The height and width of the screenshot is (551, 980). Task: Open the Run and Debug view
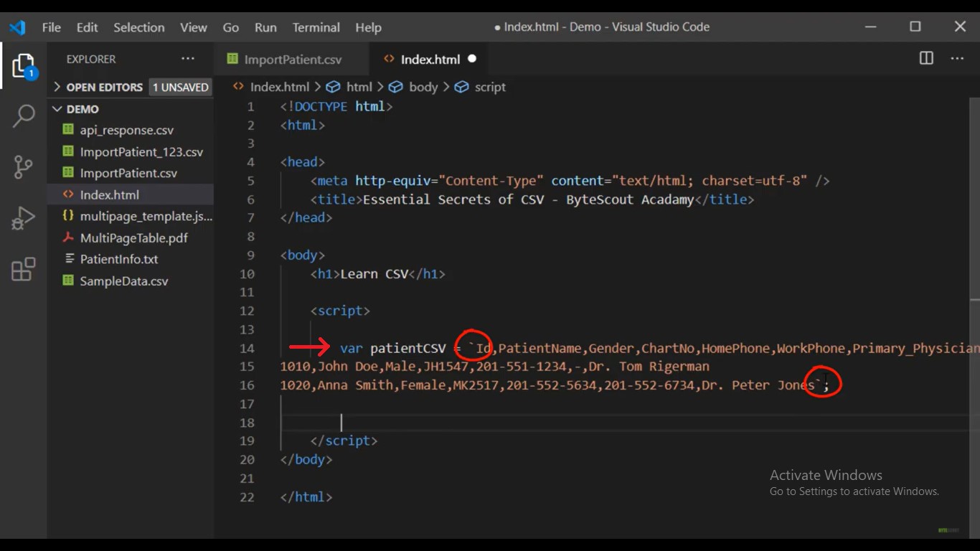23,218
